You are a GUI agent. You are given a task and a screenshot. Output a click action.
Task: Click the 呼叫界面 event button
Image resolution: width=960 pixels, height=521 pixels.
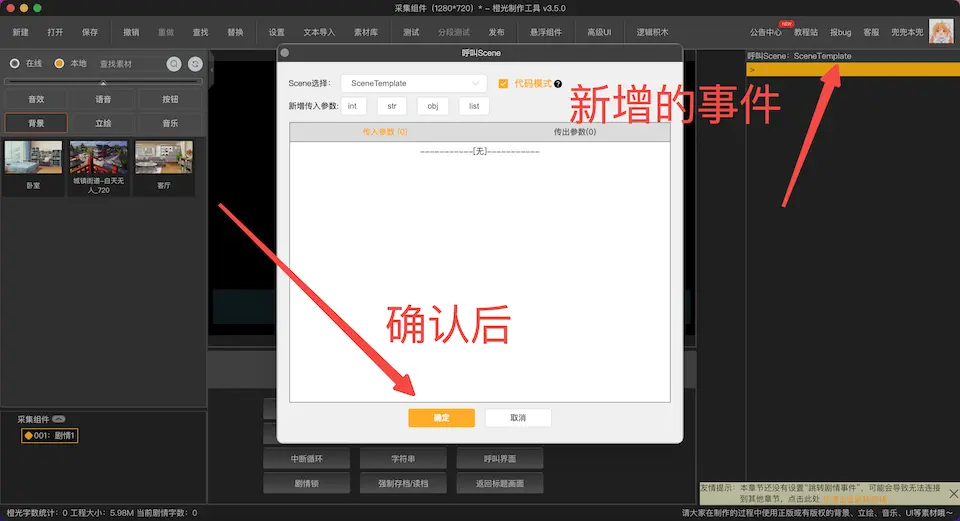[500, 459]
